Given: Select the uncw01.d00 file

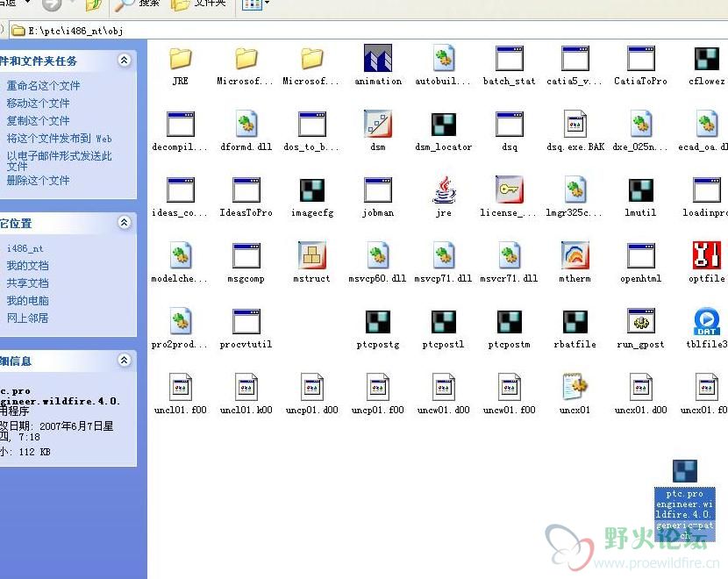Looking at the screenshot, I should click(444, 387).
